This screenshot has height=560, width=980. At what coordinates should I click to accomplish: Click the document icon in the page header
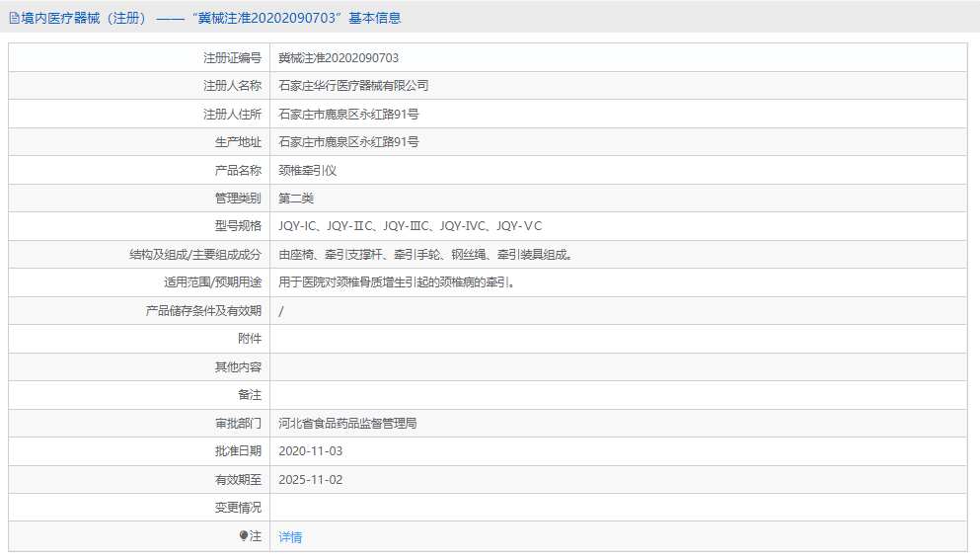tap(14, 18)
